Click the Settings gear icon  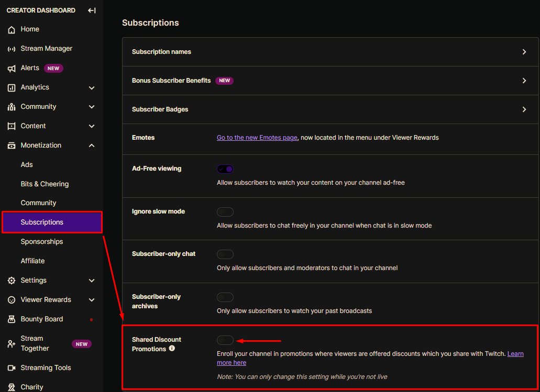pos(12,281)
